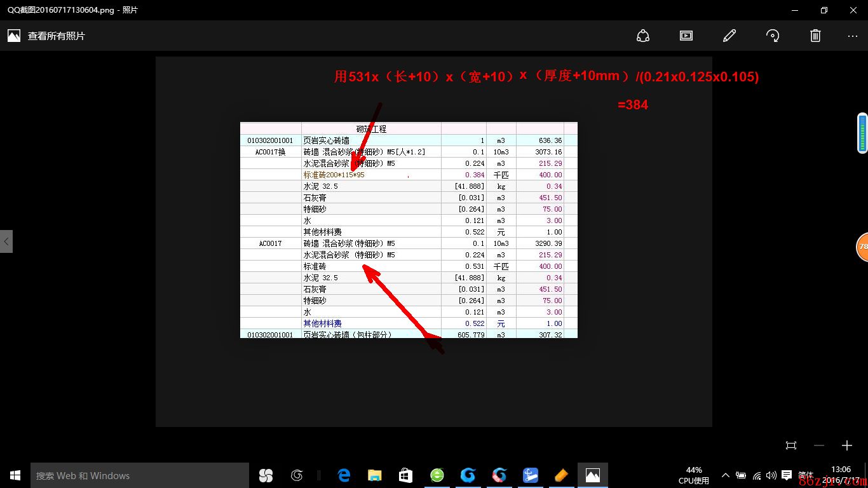Open the more options ellipsis menu

click(853, 36)
